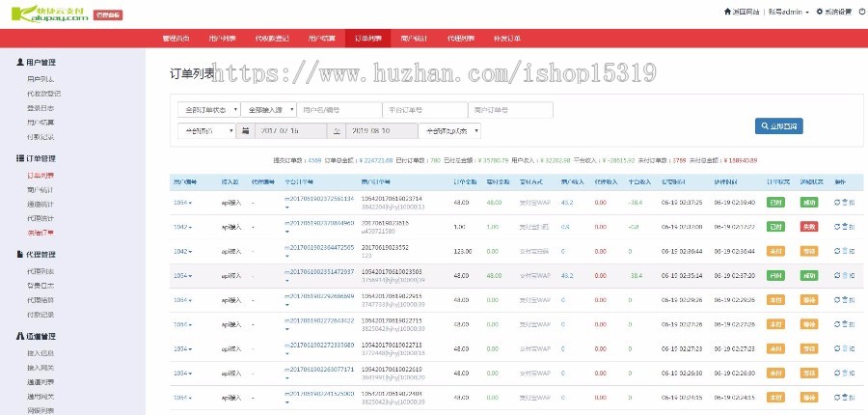Click the 代理管理 file icon in the sidebar
This screenshot has height=415, width=868.
point(20,254)
